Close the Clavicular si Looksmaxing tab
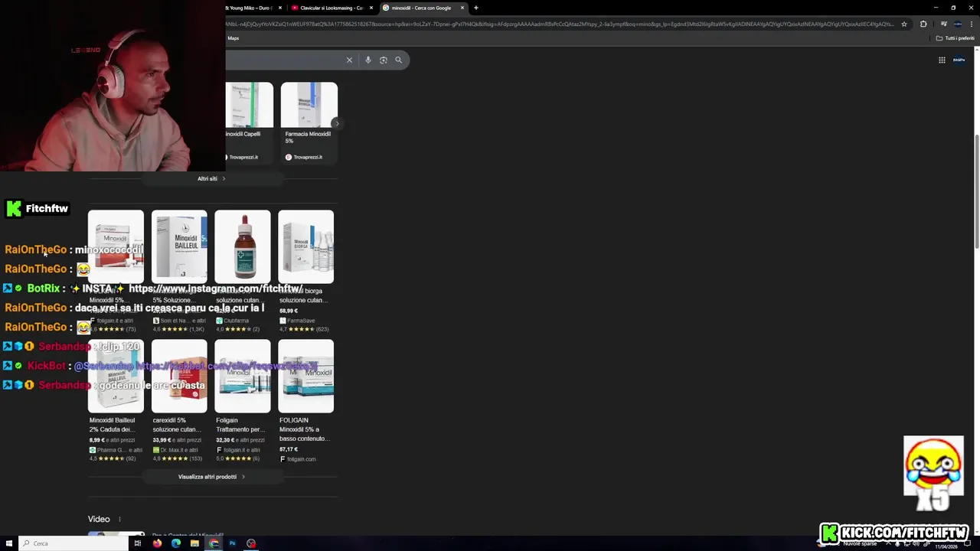 pos(371,8)
